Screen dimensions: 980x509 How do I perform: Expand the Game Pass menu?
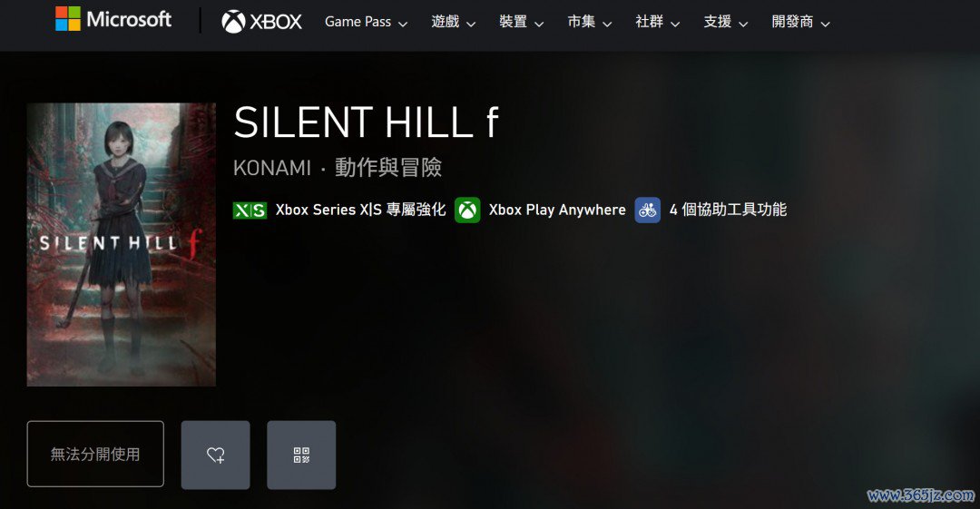coord(366,22)
